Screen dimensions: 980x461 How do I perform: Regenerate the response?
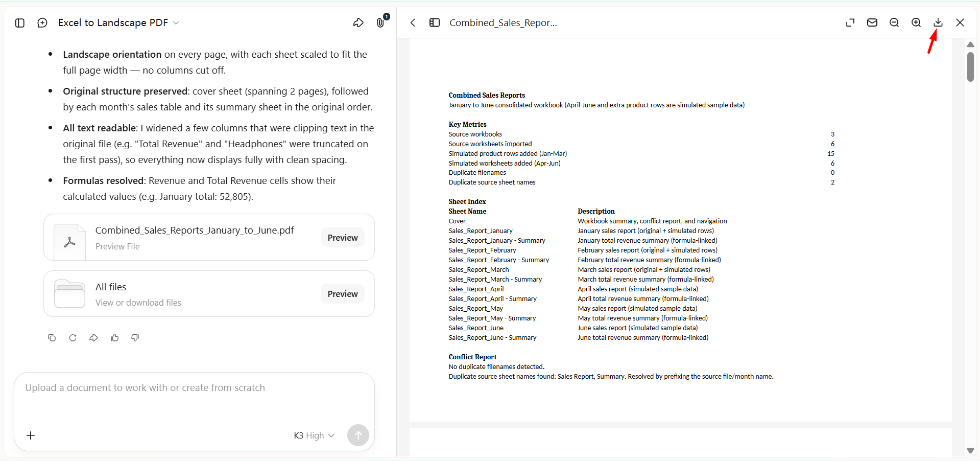coord(73,338)
